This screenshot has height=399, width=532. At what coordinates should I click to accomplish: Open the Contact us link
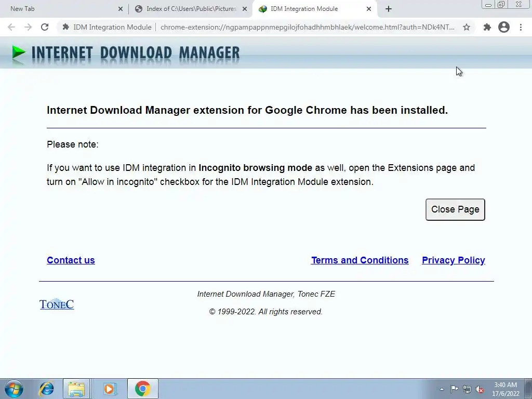71,260
